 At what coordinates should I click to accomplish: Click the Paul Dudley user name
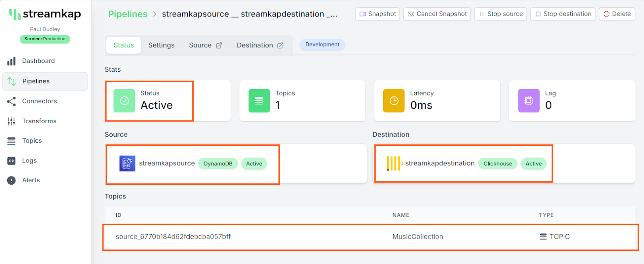(45, 29)
